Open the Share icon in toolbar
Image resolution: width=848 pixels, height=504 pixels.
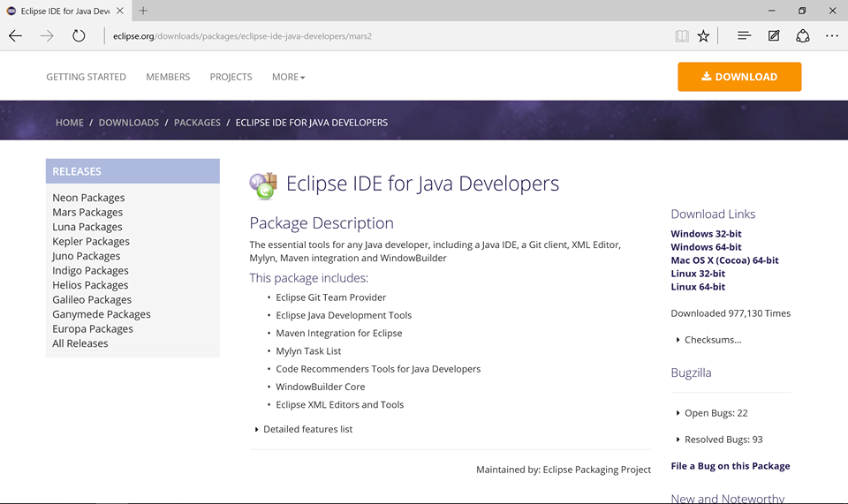click(x=803, y=35)
